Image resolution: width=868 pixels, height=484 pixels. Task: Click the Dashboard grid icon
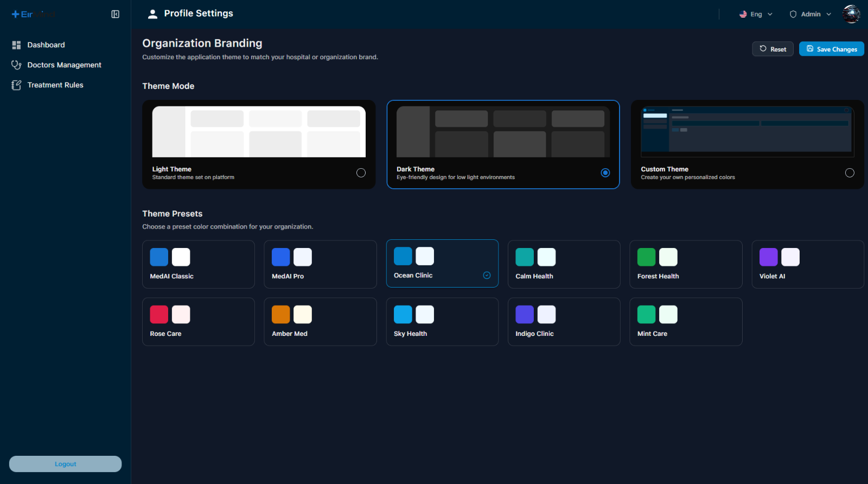16,45
